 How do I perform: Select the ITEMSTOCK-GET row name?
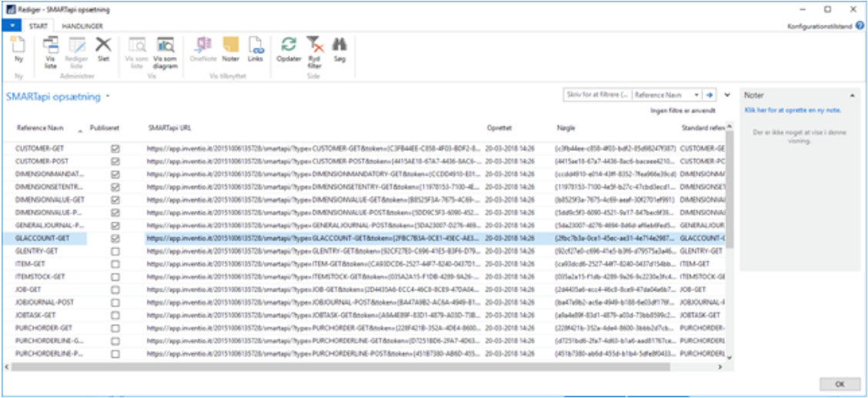pos(40,276)
